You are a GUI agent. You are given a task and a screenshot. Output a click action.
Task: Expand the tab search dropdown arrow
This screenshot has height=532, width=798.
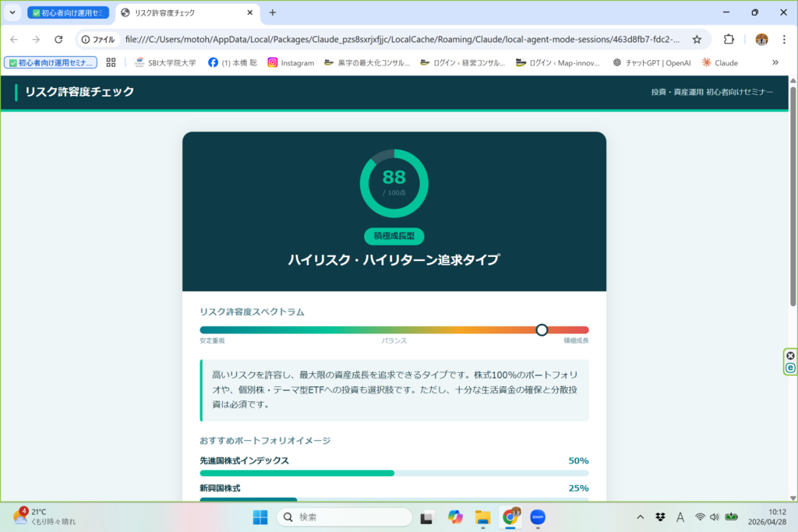[x=12, y=12]
